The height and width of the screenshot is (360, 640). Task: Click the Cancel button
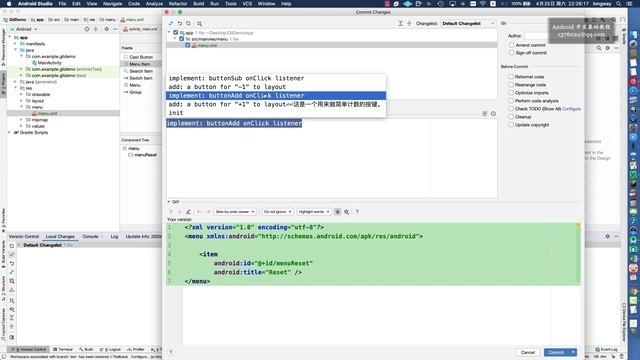pos(527,352)
